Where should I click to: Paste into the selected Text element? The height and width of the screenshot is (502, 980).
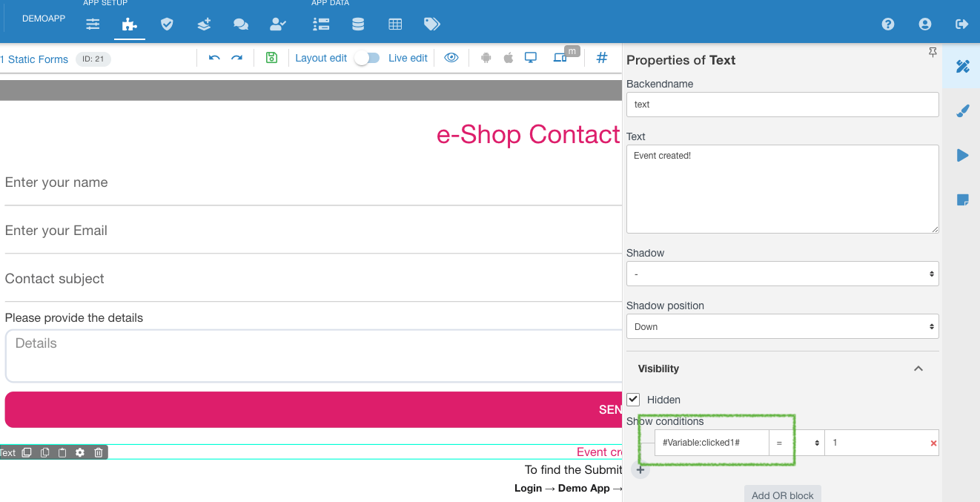[x=62, y=452]
